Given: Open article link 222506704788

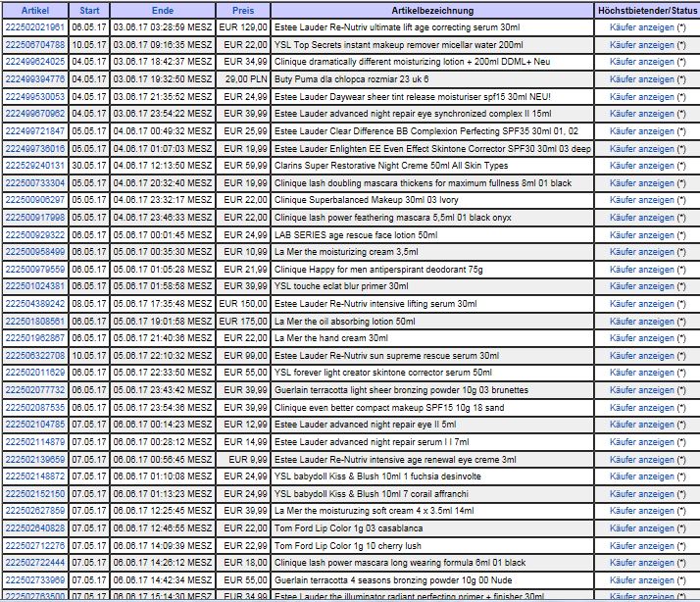Looking at the screenshot, I should [x=35, y=45].
